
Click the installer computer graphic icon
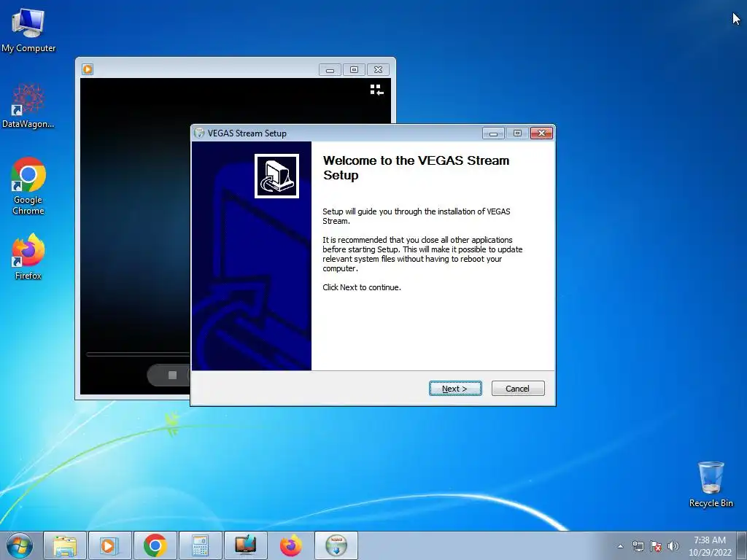click(x=276, y=176)
